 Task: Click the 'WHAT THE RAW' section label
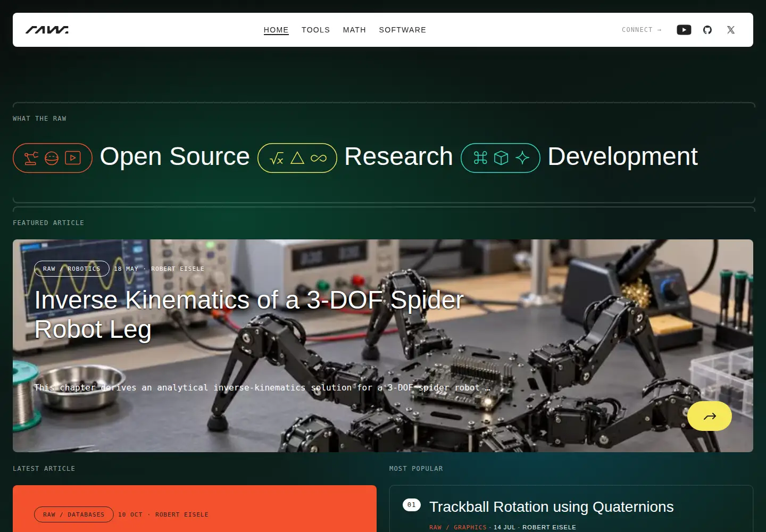point(40,119)
